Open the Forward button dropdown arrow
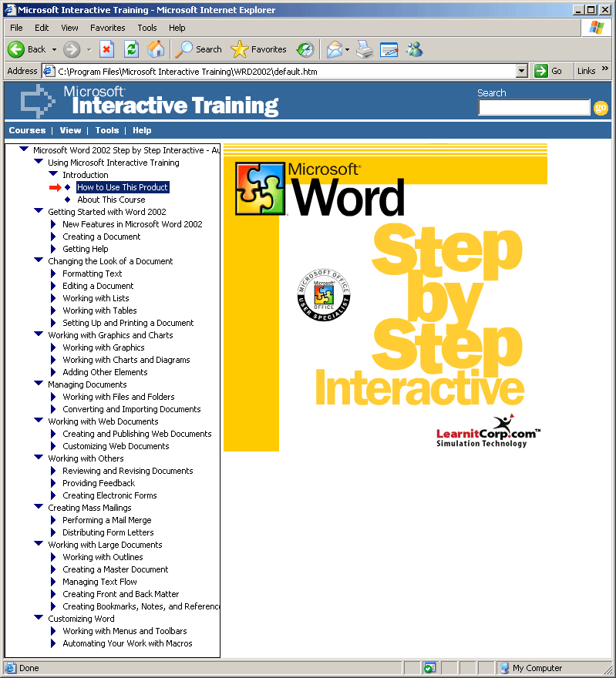Viewport: 616px width, 678px height. pos(89,50)
